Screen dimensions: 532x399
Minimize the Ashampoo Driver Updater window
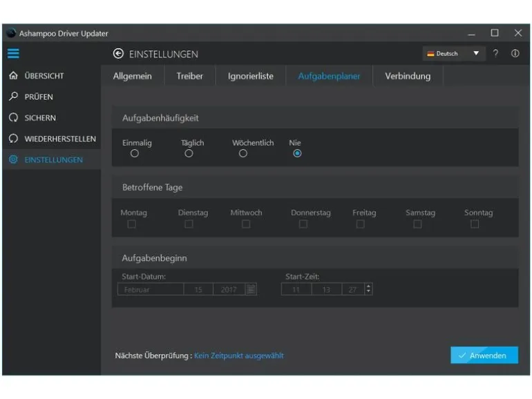coord(471,33)
